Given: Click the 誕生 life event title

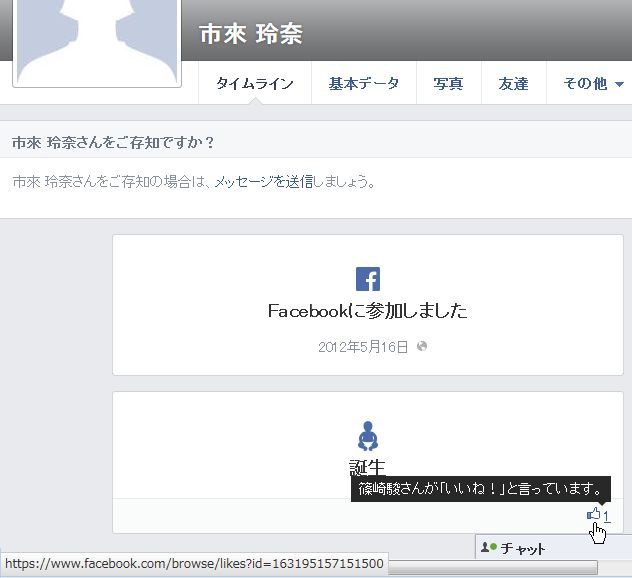Looking at the screenshot, I should 367,468.
